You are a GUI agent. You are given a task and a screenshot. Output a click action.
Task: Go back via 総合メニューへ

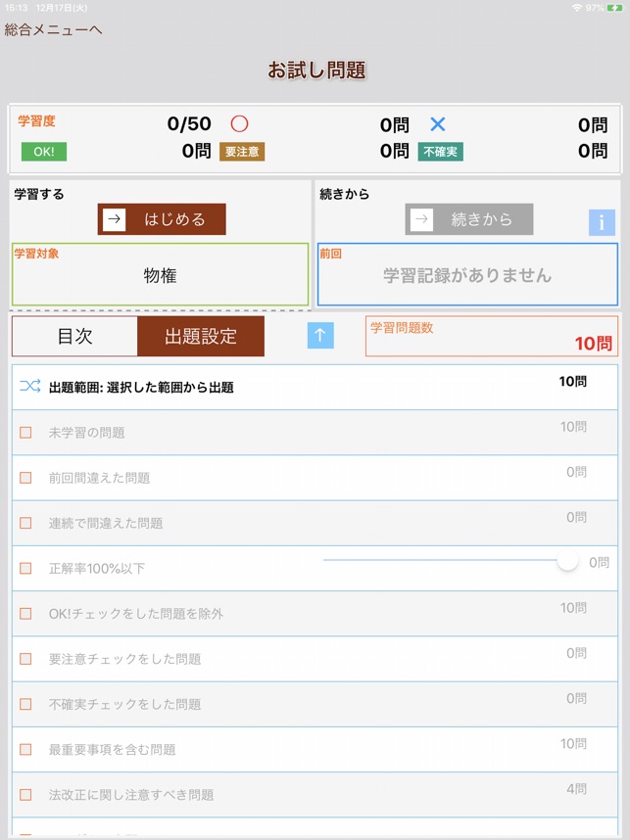(x=53, y=30)
